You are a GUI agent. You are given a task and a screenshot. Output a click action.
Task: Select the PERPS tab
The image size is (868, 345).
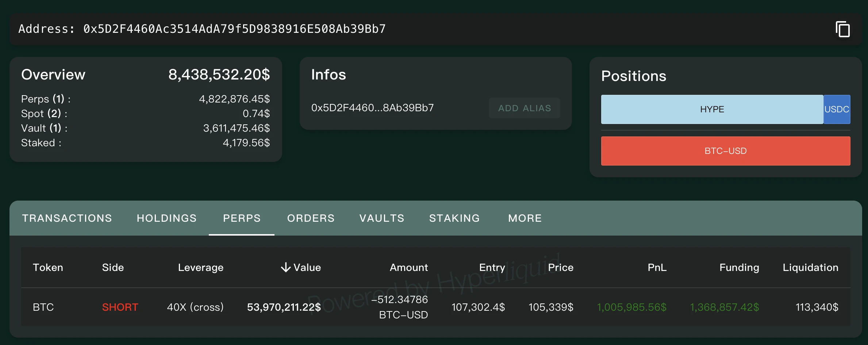point(242,218)
